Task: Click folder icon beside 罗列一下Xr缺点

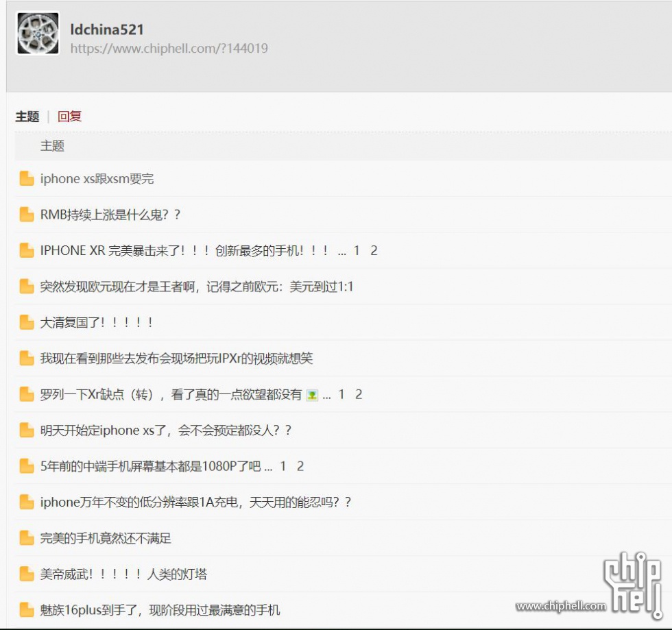Action: click(x=27, y=394)
